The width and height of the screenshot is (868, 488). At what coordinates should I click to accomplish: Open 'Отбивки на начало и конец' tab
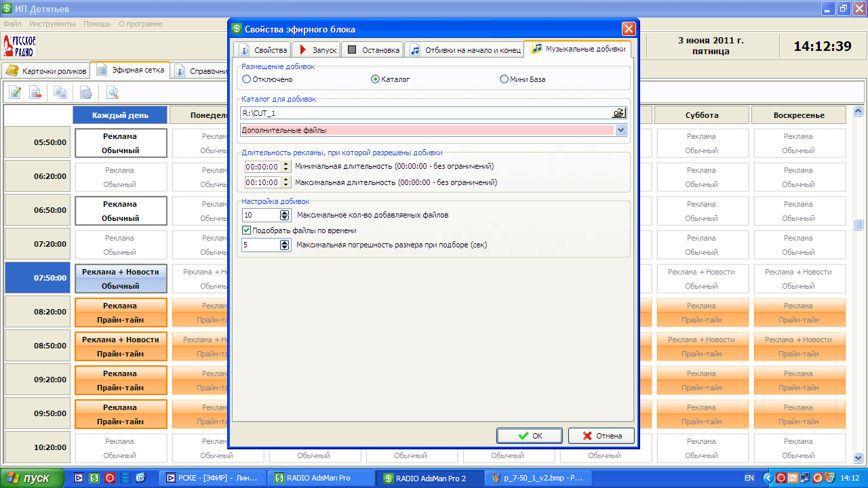pos(465,50)
